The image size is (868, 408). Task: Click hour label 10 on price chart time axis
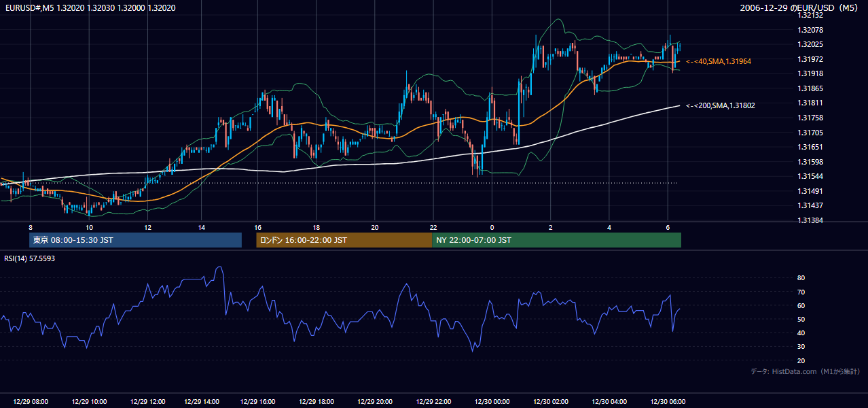coord(90,227)
